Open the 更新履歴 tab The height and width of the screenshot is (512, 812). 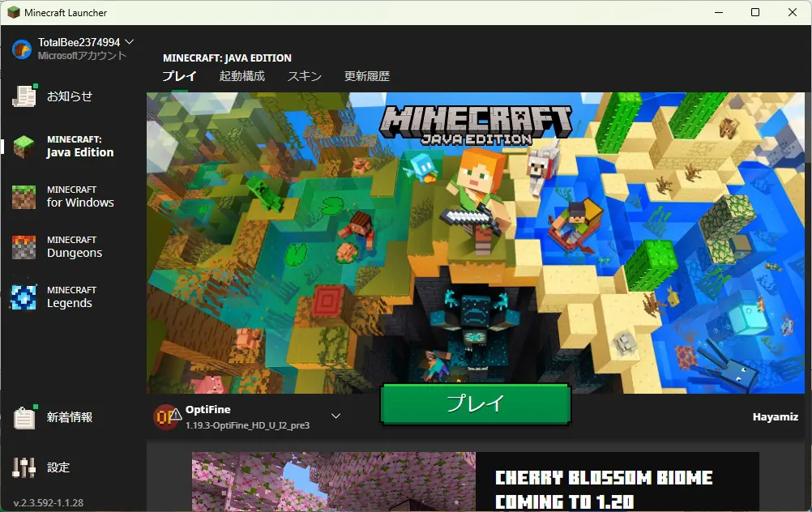click(x=367, y=76)
